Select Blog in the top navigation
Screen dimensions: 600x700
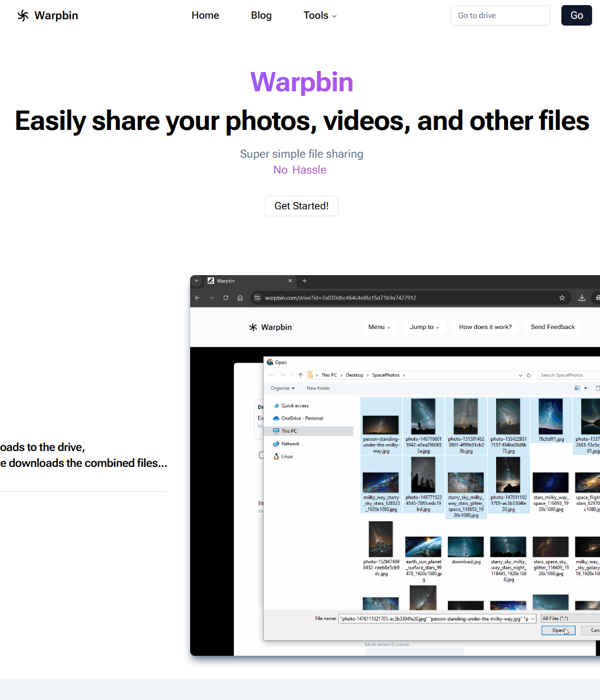261,15
